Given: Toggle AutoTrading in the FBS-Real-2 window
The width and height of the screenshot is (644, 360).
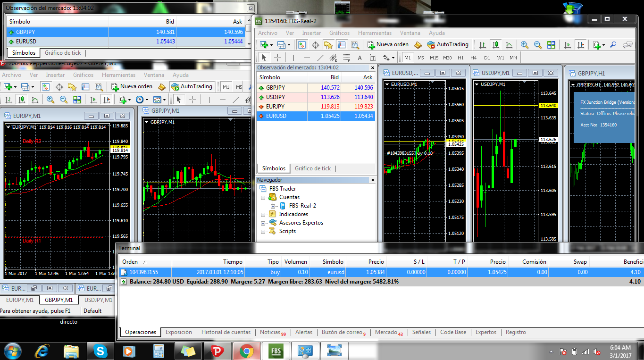Looking at the screenshot, I should pyautogui.click(x=448, y=44).
